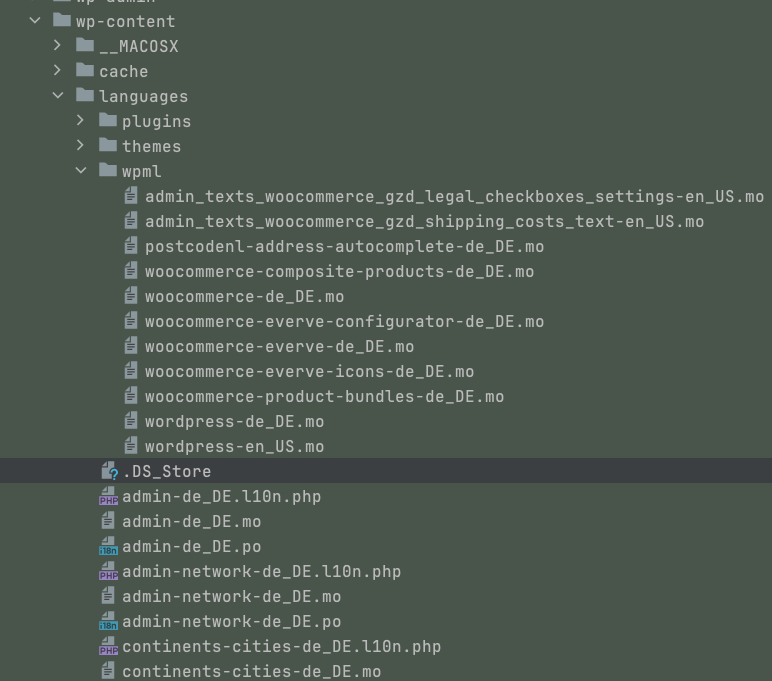This screenshot has width=772, height=681.
Task: Click file icon of woocommerce-product-bundles-de_DE.mo
Action: [131, 396]
